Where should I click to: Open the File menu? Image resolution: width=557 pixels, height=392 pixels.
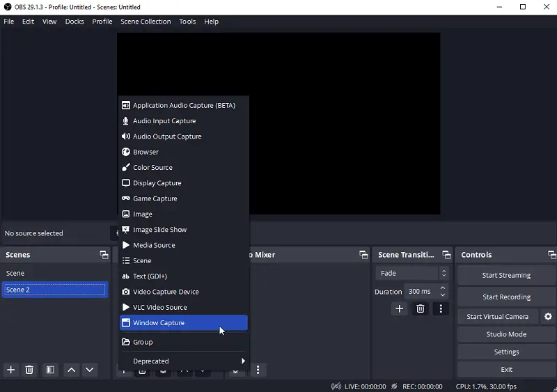tap(9, 22)
